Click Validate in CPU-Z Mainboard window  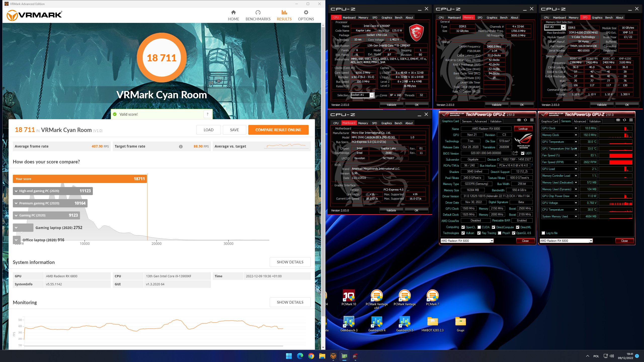(x=391, y=210)
